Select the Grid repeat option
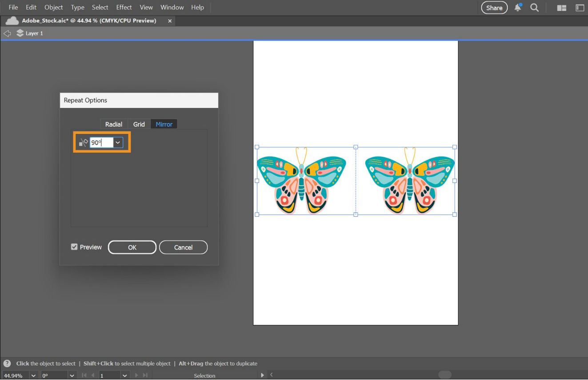The width and height of the screenshot is (588, 380). (138, 124)
